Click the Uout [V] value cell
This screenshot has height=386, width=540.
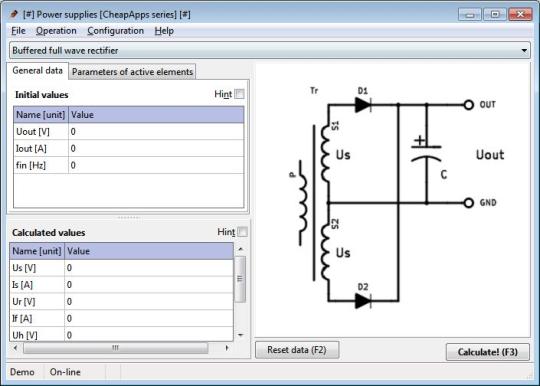[x=156, y=132]
